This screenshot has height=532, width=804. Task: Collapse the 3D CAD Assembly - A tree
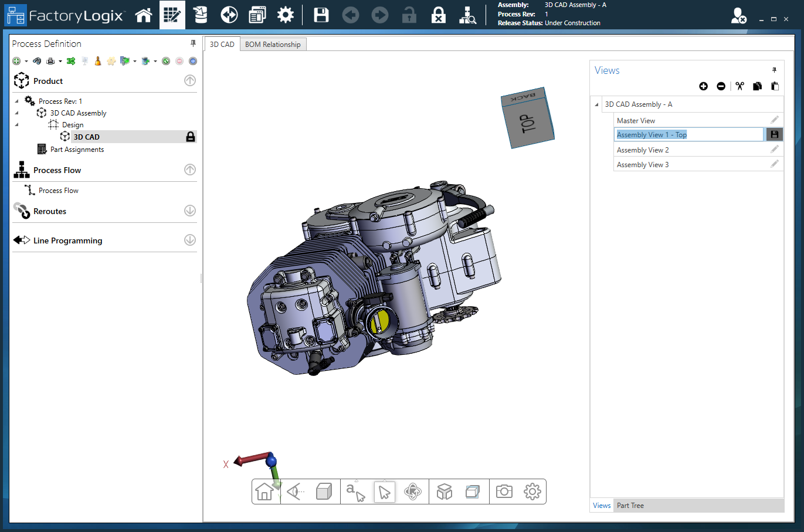597,104
